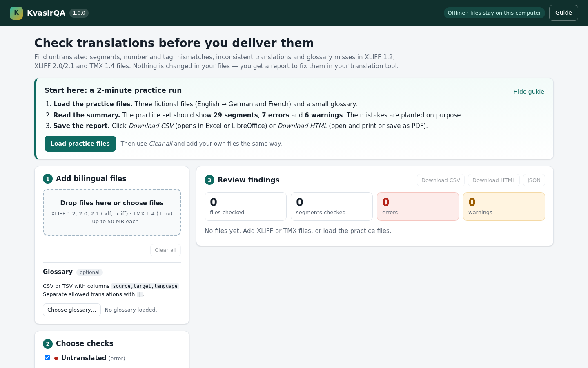The width and height of the screenshot is (588, 368).
Task: Click the 'No files yet' message
Action: point(298,231)
